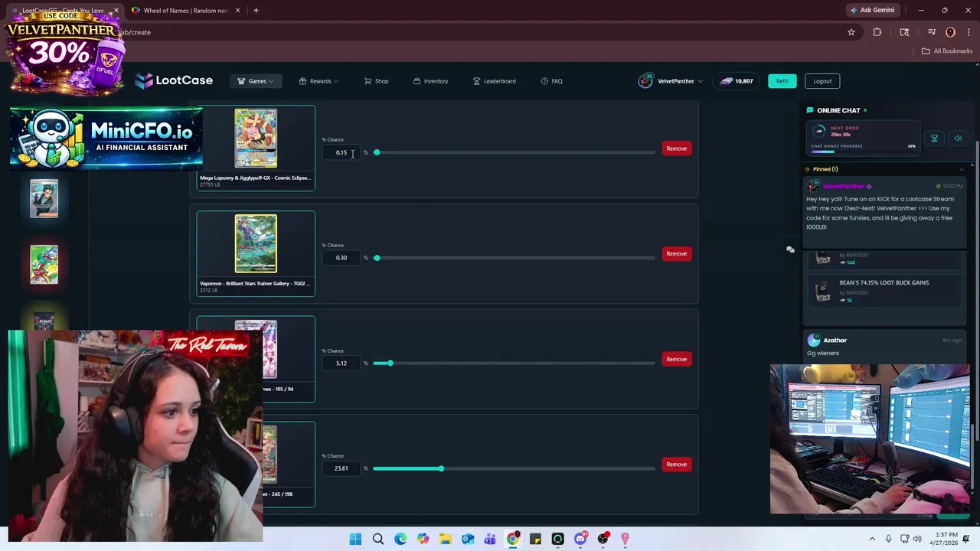Open a new browser tab

coord(256,11)
